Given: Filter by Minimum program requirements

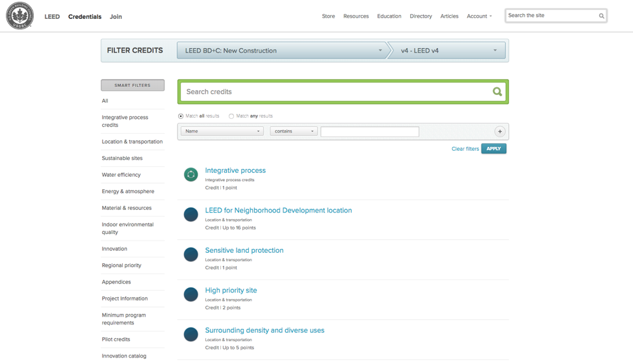Looking at the screenshot, I should [x=123, y=318].
